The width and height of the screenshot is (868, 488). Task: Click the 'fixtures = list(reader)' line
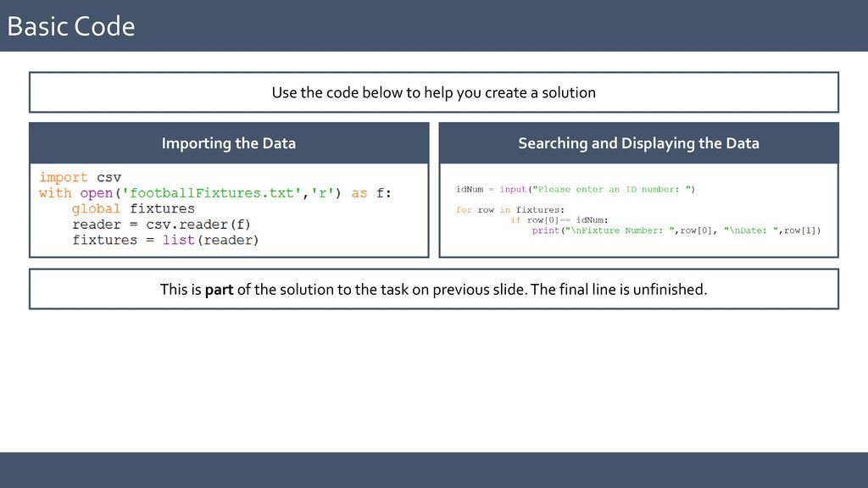[x=165, y=240]
